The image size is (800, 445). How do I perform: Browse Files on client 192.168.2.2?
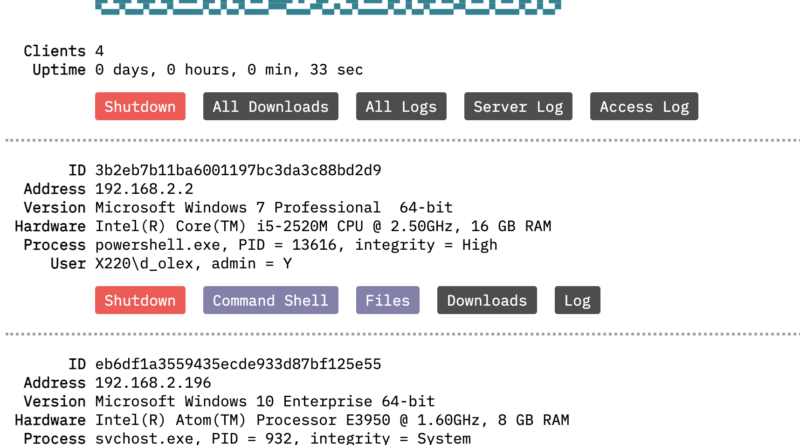tap(388, 300)
